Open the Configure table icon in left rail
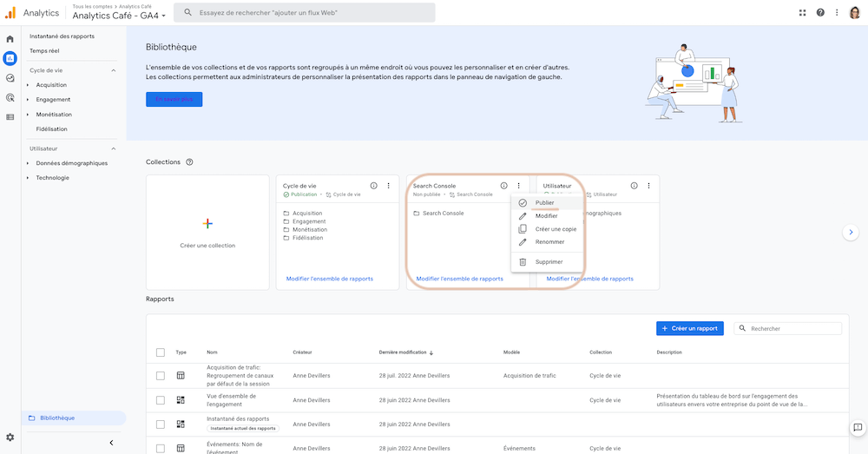Image resolution: width=868 pixels, height=454 pixels. [x=10, y=117]
